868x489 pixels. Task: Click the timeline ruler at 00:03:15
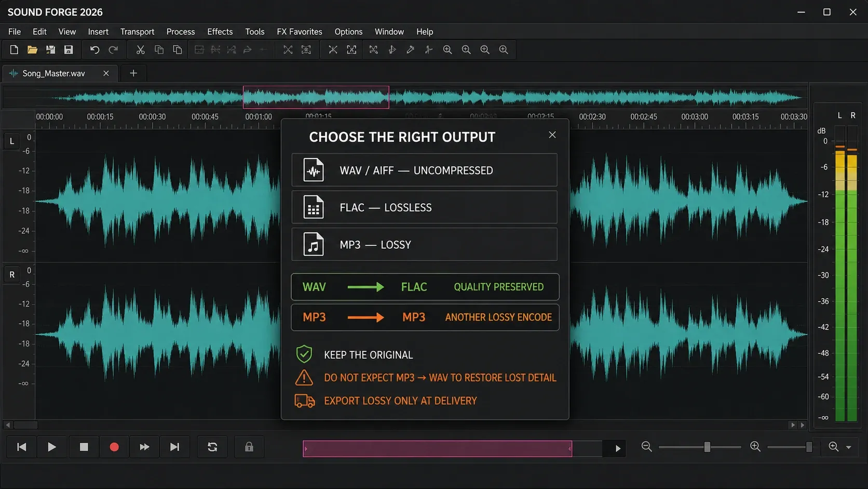pos(745,117)
